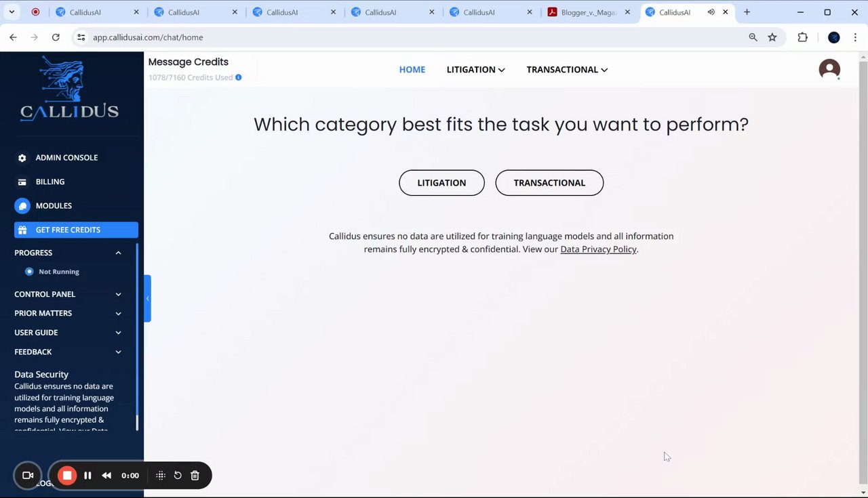Image resolution: width=868 pixels, height=498 pixels.
Task: Expand the Prior Matters section
Action: [x=118, y=313]
